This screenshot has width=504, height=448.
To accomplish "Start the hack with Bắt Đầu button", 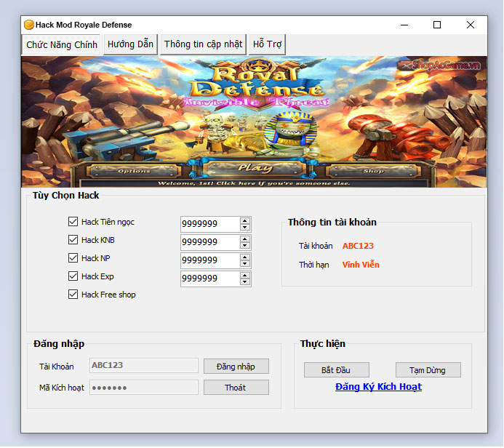I will click(336, 370).
